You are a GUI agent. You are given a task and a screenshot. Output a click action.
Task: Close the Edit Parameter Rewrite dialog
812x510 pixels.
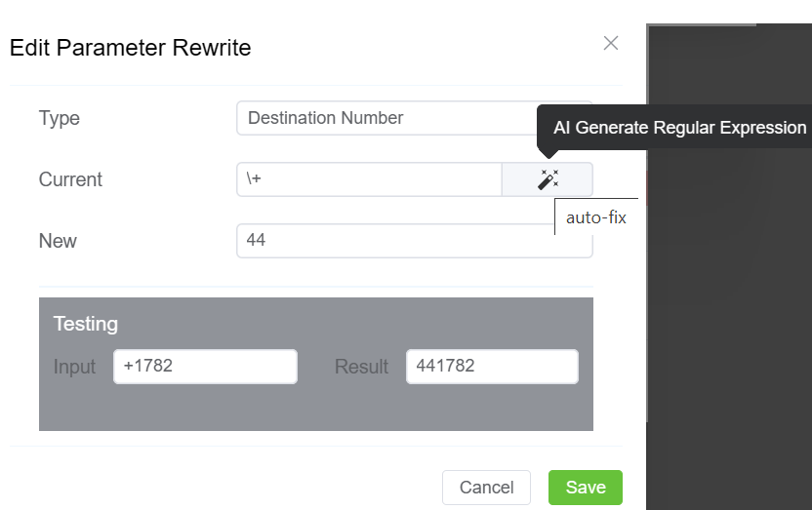611,43
